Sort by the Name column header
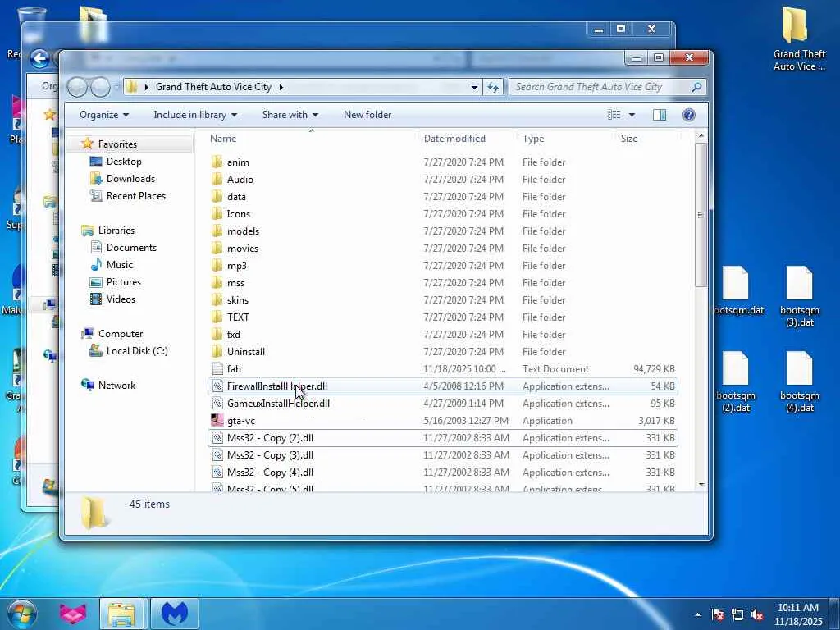The width and height of the screenshot is (840, 630). coord(311,138)
